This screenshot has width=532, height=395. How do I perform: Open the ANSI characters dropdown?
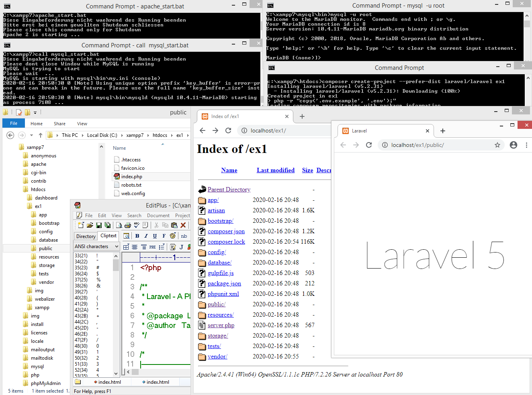point(117,246)
